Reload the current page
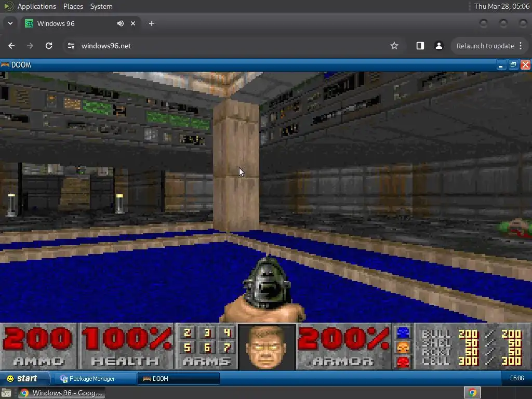This screenshot has height=399, width=532. click(49, 46)
